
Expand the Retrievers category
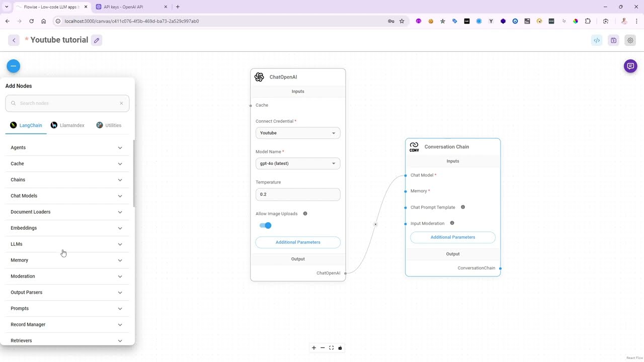point(67,340)
